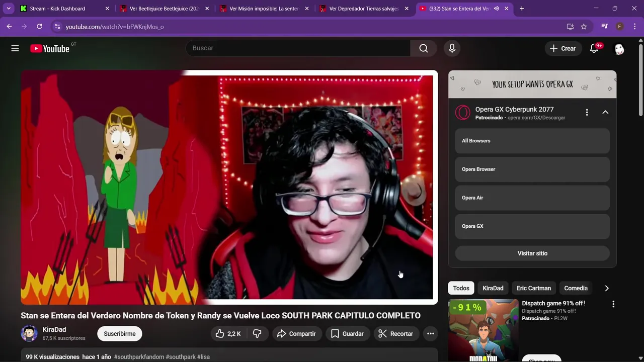Open KiraDad channel avatar
The height and width of the screenshot is (362, 644).
click(x=29, y=333)
